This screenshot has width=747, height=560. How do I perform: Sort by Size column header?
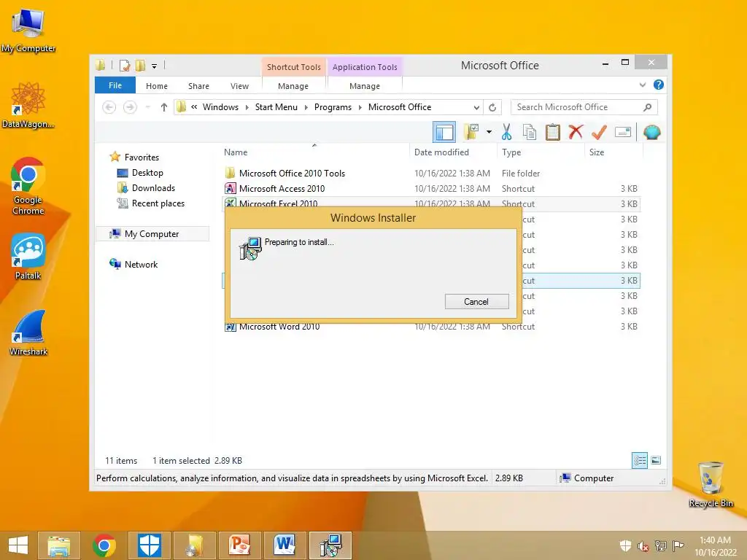pyautogui.click(x=597, y=152)
